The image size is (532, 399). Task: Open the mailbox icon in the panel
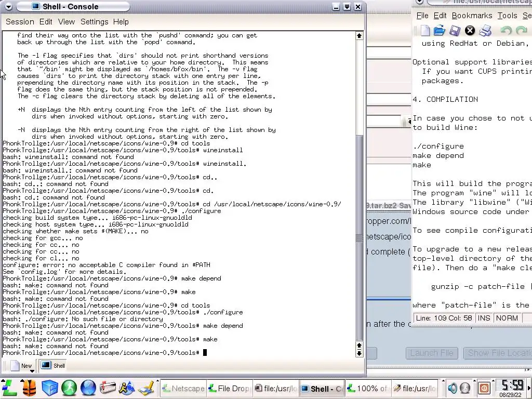[108, 388]
